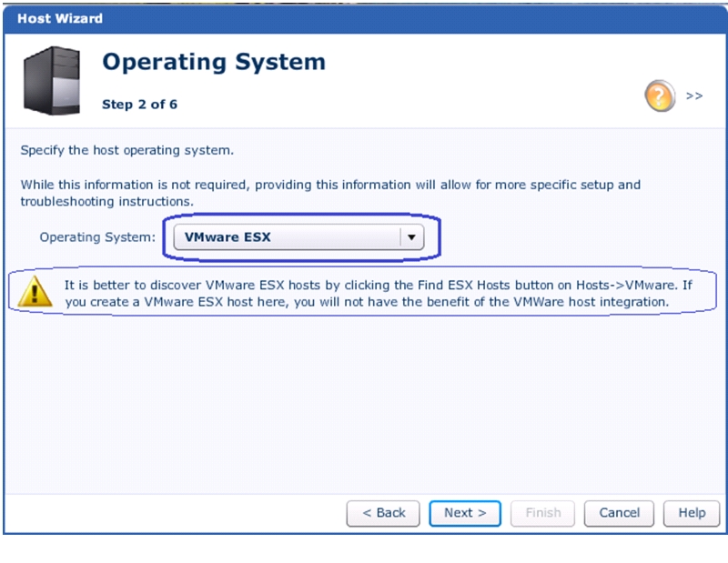
Task: Click the 'Operating System:' field label
Action: 97,237
